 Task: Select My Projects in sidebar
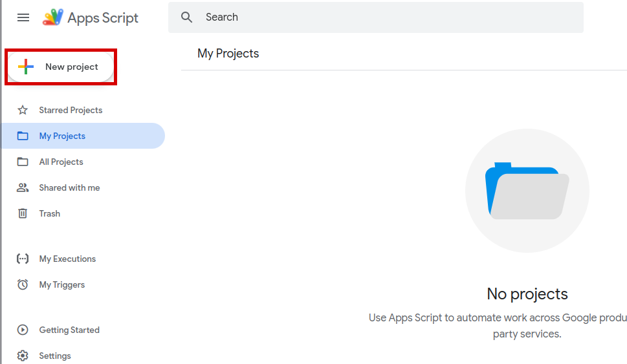pos(83,136)
